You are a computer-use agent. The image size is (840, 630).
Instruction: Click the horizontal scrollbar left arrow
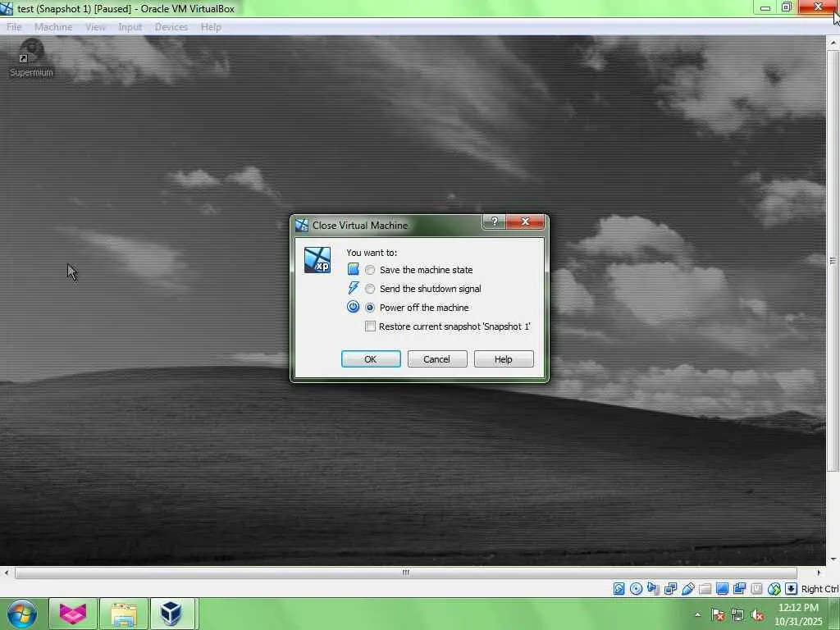point(6,573)
